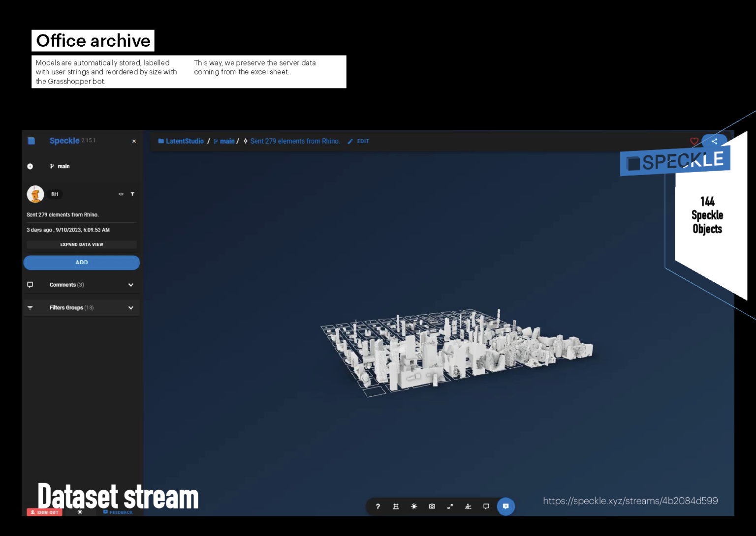756x536 pixels.
Task: Go to LatentStudio in the breadcrumb
Action: [185, 141]
